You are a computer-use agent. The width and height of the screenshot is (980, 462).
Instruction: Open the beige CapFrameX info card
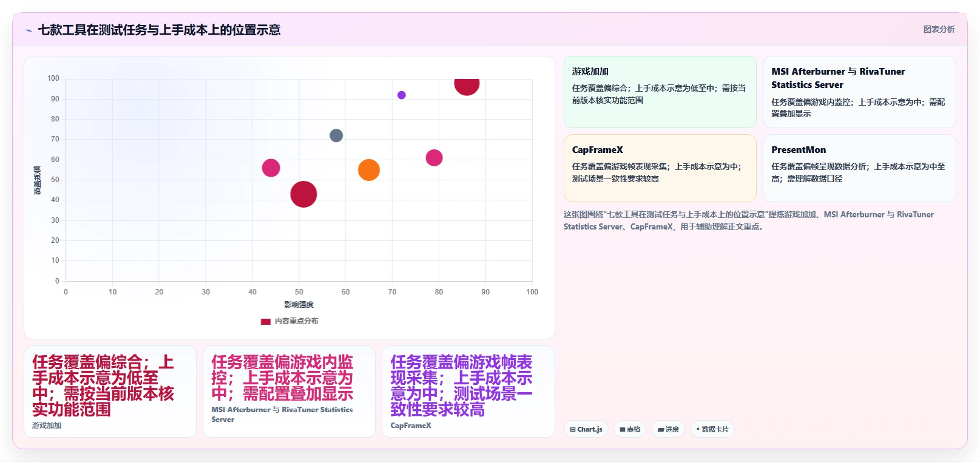[660, 168]
